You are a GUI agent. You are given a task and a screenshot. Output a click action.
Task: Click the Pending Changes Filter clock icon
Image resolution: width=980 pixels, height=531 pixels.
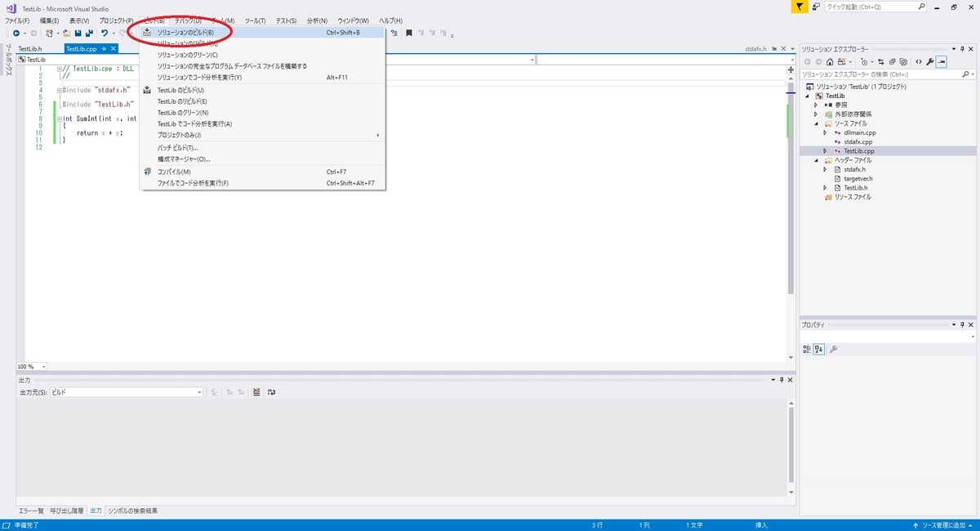[x=865, y=61]
